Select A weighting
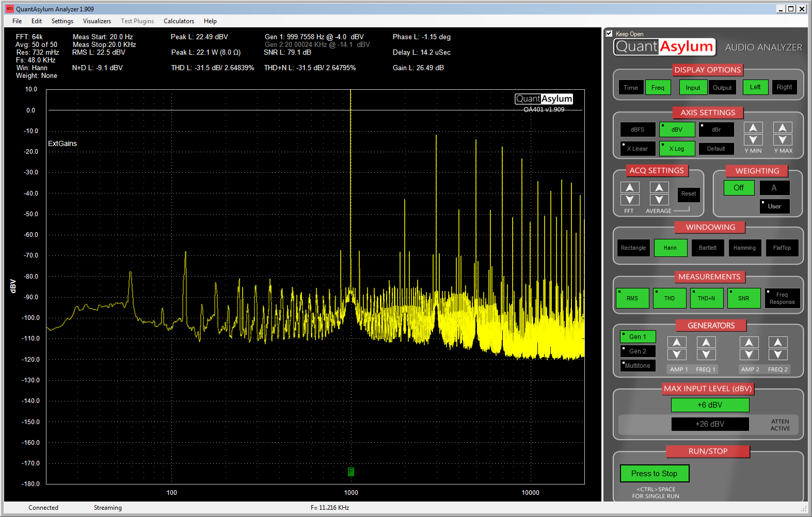The width and height of the screenshot is (812, 517). [774, 188]
